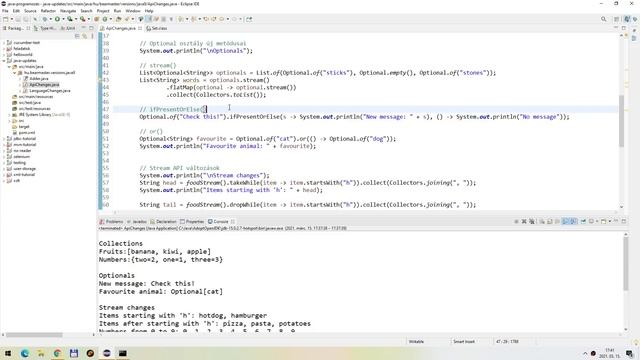Click the Windows Start button
The image size is (640, 360).
[x=7, y=353]
